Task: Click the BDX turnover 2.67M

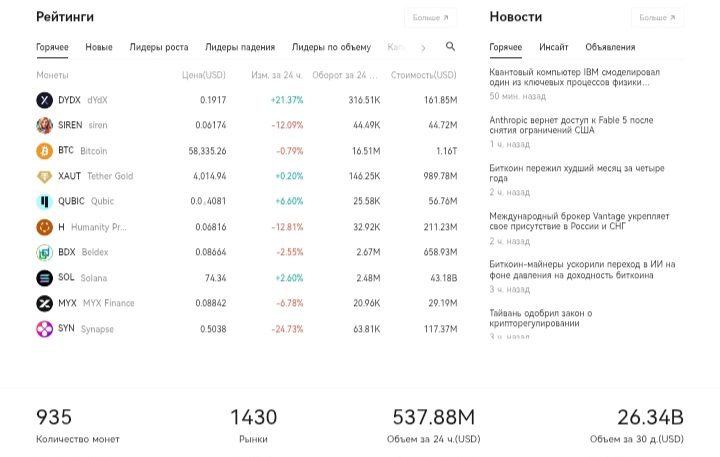Action: [x=368, y=252]
